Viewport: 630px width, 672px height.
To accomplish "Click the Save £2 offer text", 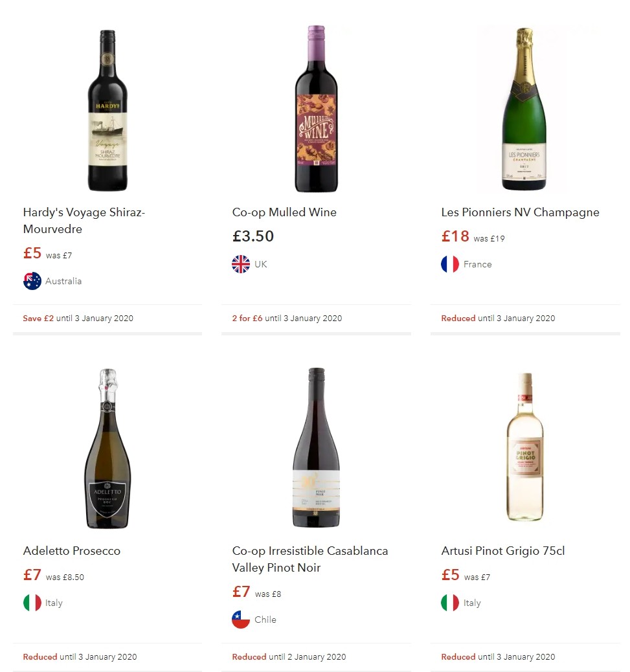I will pyautogui.click(x=38, y=319).
